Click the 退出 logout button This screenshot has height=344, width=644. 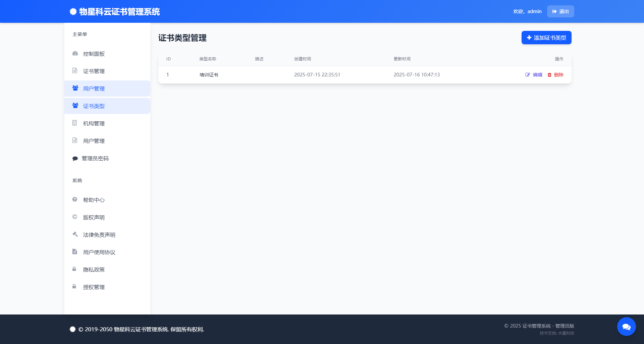click(560, 11)
